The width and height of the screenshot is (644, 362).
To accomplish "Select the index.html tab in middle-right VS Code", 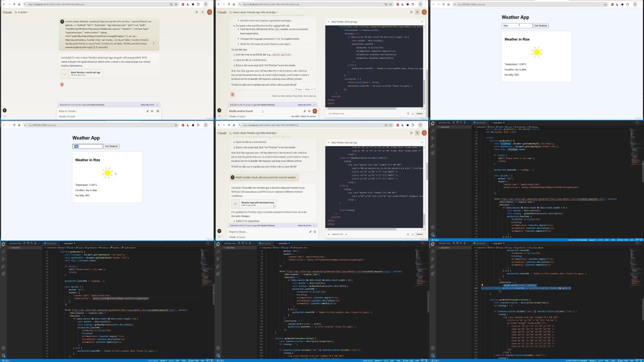I will point(498,122).
